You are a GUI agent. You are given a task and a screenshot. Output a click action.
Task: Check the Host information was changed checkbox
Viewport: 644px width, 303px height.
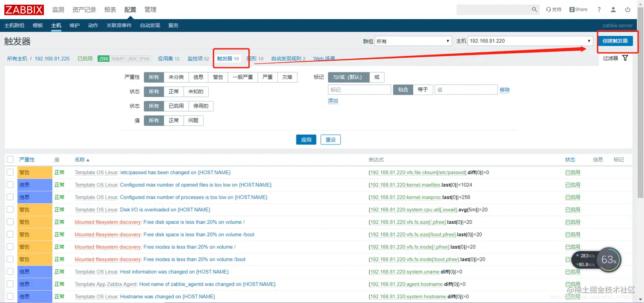tap(10, 271)
